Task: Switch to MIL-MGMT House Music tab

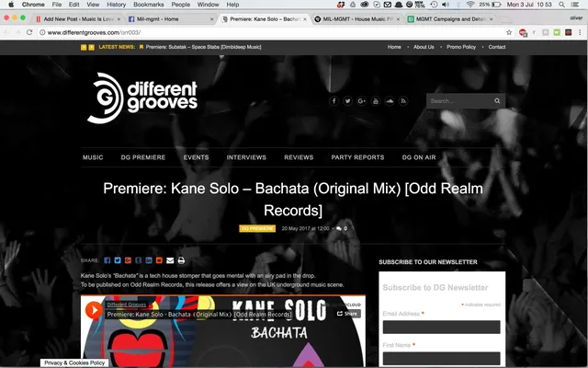Action: (x=357, y=18)
